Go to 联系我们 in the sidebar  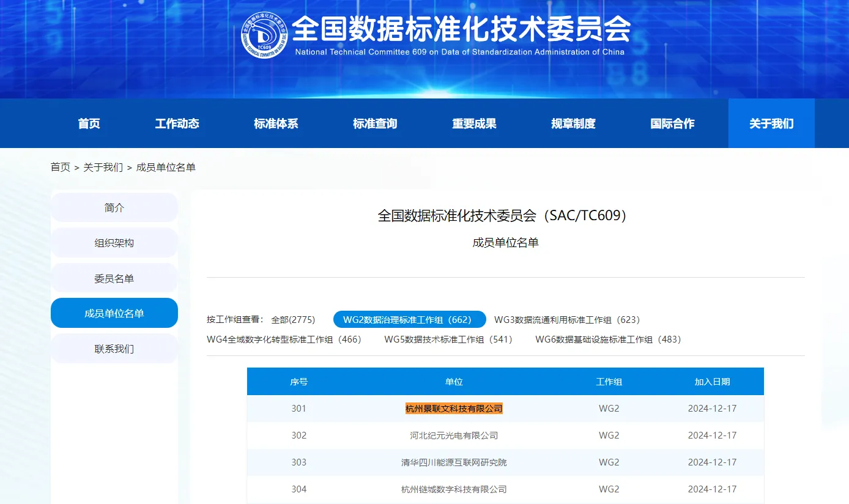coord(114,349)
